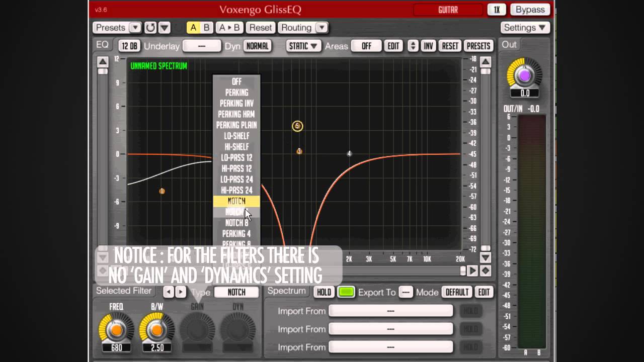
Task: Click the FREQ knob
Action: [116, 330]
